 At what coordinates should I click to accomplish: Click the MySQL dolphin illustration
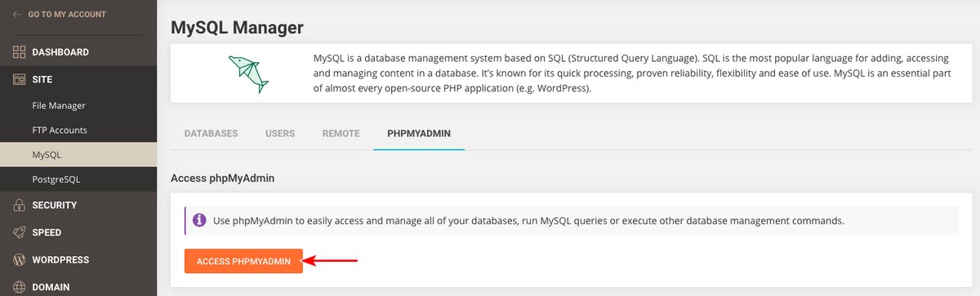coord(247,73)
